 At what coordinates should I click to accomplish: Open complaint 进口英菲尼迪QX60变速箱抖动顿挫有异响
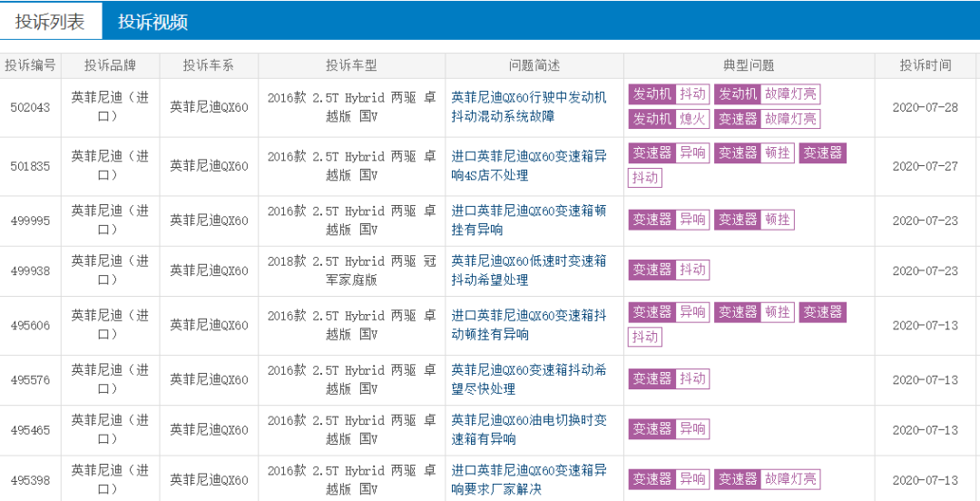coord(529,325)
